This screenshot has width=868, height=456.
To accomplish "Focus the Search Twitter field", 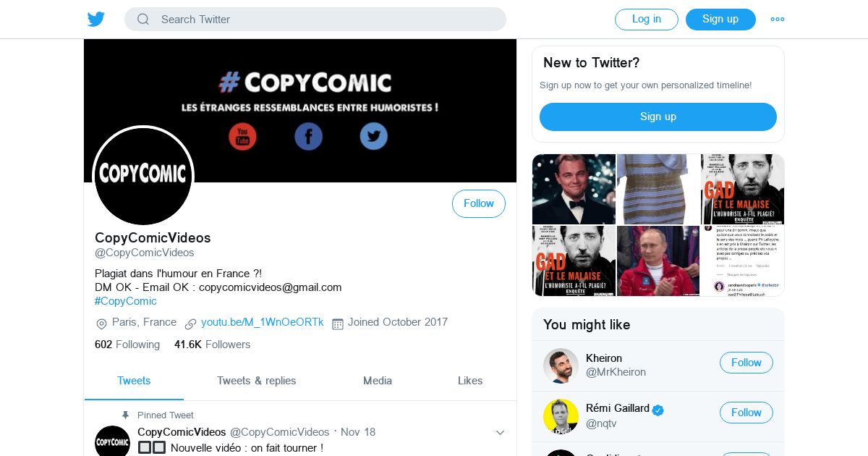I will pos(325,20).
